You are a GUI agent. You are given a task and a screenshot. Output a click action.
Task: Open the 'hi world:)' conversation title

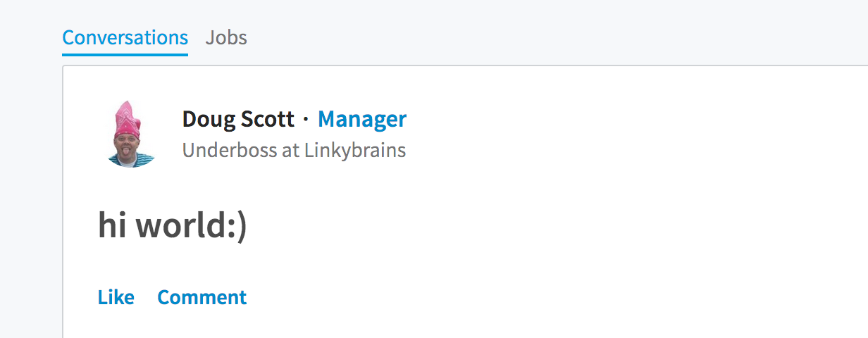pos(173,225)
